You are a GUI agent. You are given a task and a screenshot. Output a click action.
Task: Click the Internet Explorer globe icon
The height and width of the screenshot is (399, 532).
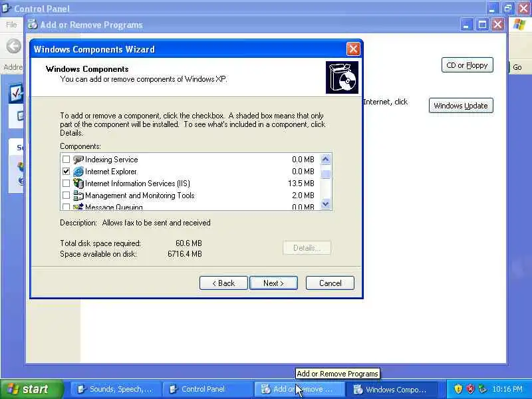point(78,172)
